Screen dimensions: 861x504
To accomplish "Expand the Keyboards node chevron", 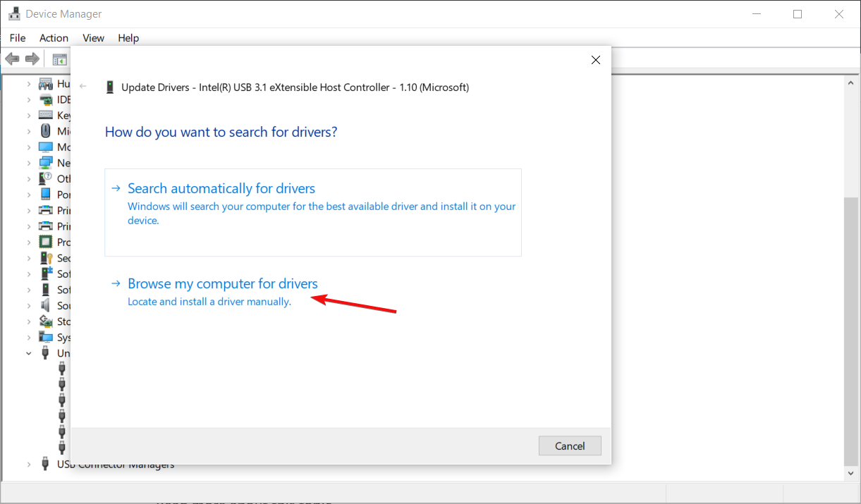I will 29,115.
